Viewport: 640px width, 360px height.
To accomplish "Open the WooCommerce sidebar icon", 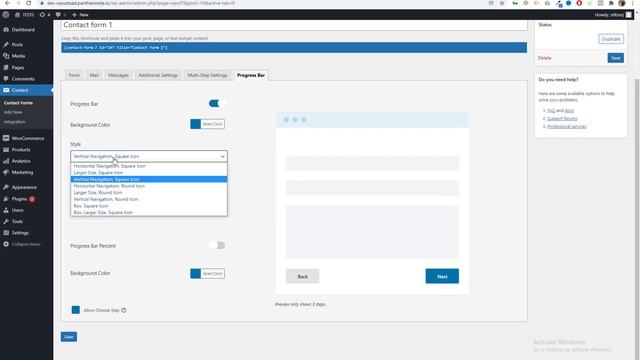I will (6, 138).
